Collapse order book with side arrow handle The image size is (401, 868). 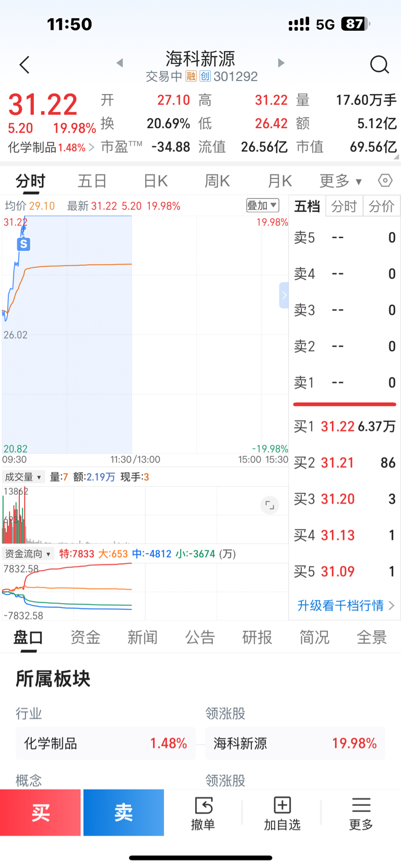[284, 295]
